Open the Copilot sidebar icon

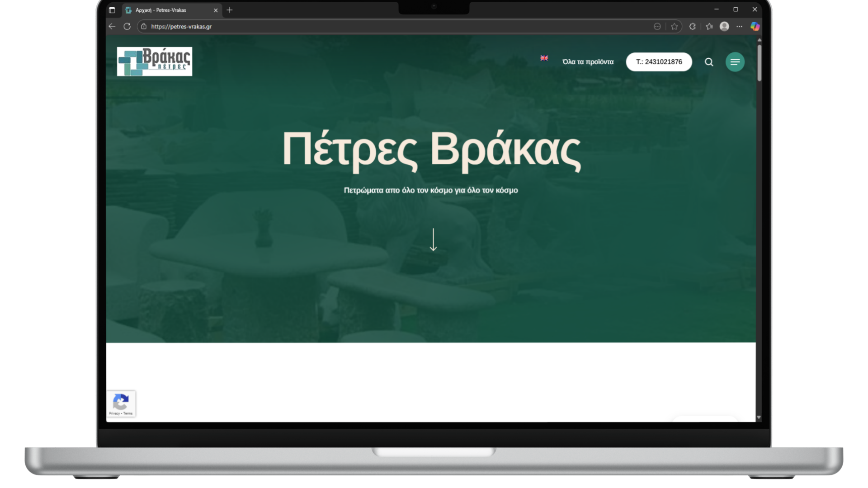tap(755, 26)
